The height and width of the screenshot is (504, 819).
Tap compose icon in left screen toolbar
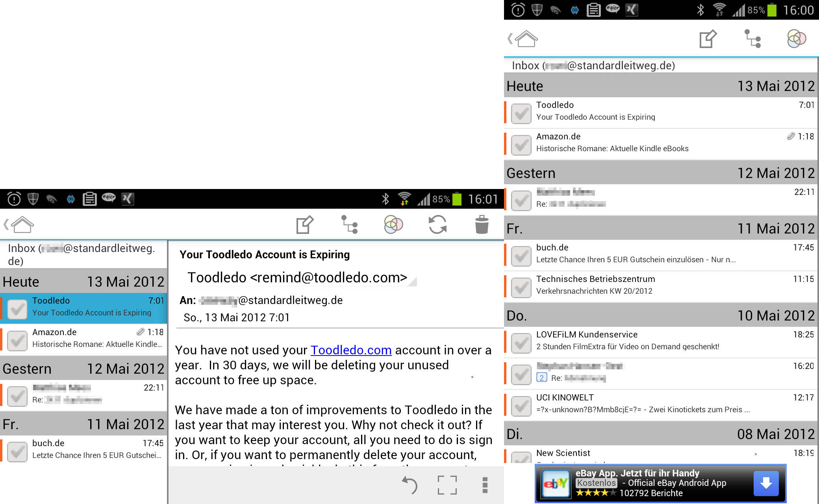click(305, 224)
